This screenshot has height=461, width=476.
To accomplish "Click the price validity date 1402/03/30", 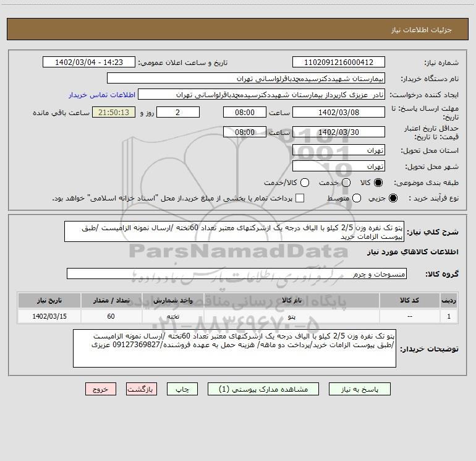I will coord(339,132).
